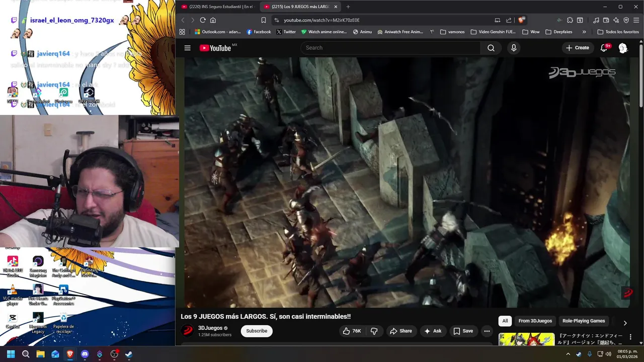This screenshot has width=644, height=362.
Task: Open the YouTube hamburger guide menu
Action: click(187, 48)
